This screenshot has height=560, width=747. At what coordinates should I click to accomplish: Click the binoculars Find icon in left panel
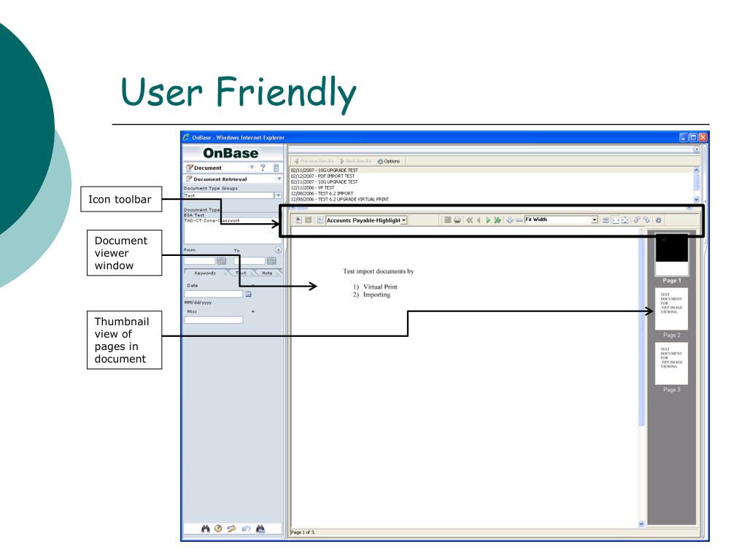[205, 529]
